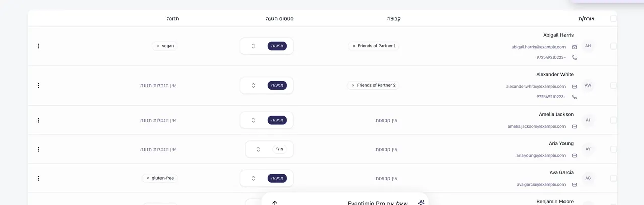Click the sparkle icon in the Eventimio Pro bar

pyautogui.click(x=421, y=203)
